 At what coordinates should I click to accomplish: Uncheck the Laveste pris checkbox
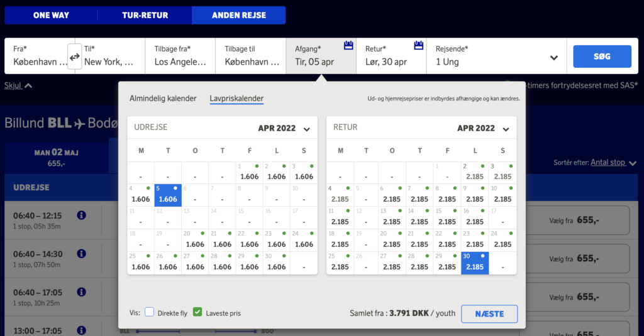point(197,312)
